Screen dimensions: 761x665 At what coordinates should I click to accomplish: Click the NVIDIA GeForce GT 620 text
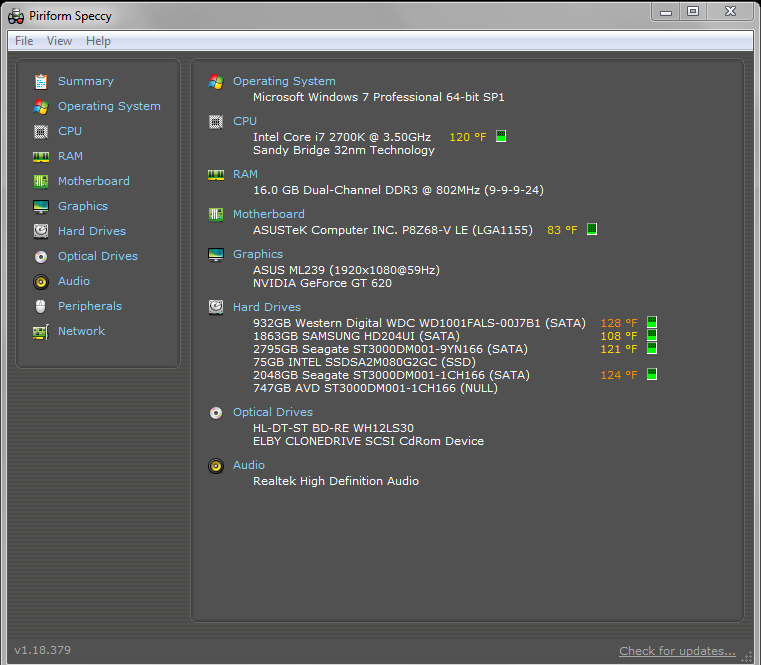[x=322, y=283]
